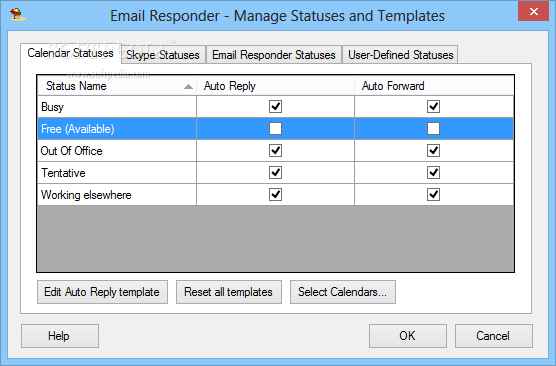Toggle Auto Reply for Out Of Office
The image size is (556, 366).
point(275,150)
